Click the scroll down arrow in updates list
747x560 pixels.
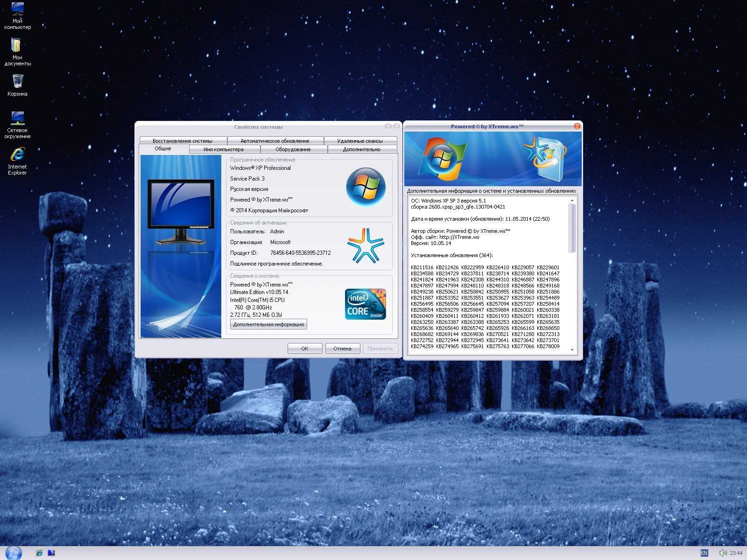tap(572, 350)
